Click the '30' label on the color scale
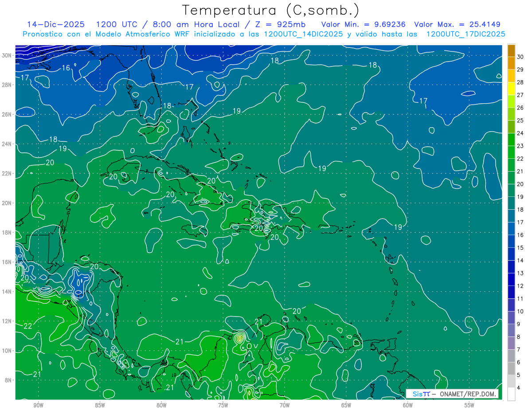 coord(520,57)
